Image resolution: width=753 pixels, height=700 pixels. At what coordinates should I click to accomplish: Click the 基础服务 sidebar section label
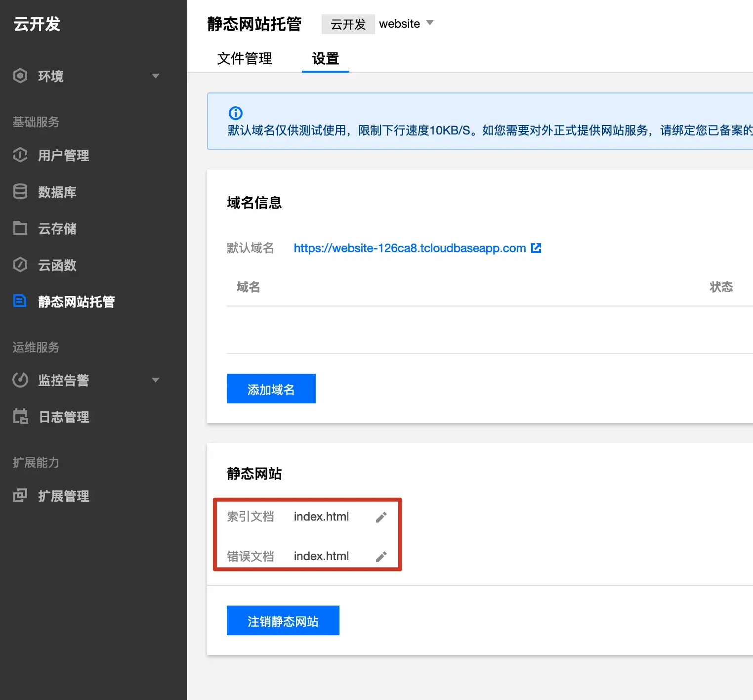click(36, 122)
